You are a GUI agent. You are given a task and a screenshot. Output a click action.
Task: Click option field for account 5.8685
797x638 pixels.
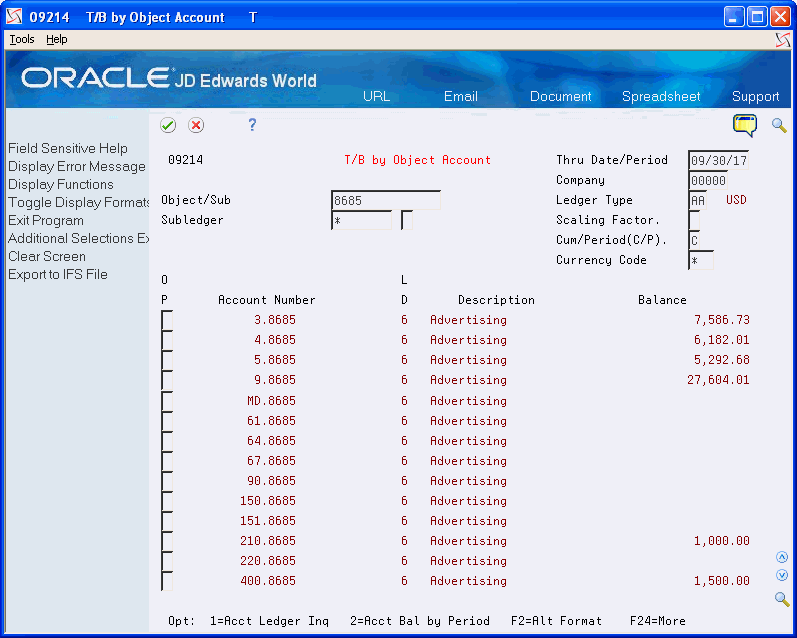pos(167,360)
